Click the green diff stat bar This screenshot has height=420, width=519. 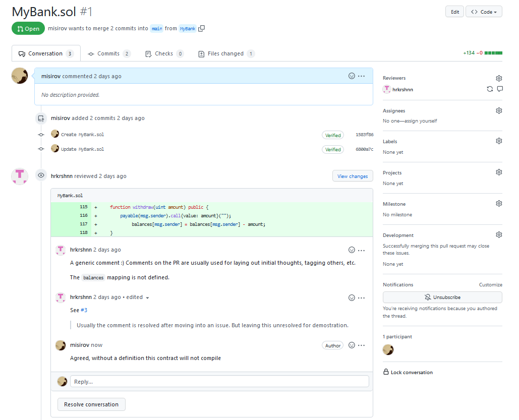click(x=493, y=53)
